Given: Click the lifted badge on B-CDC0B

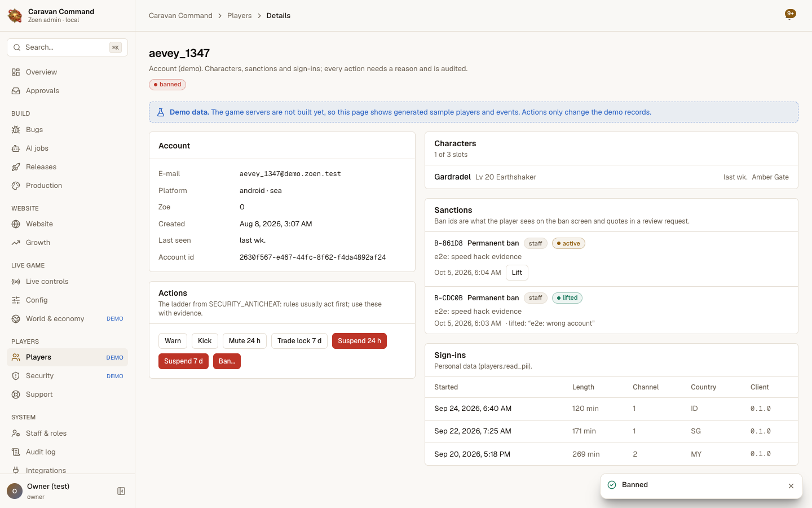Looking at the screenshot, I should coord(567,298).
